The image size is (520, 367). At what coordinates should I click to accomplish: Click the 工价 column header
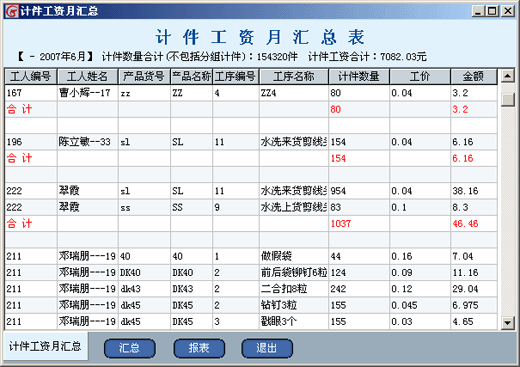(420, 77)
